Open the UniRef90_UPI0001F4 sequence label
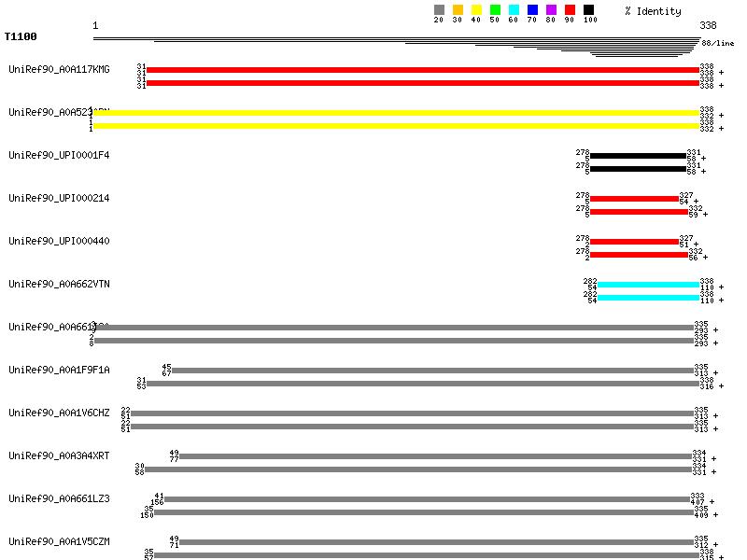747x560 pixels. click(x=59, y=155)
